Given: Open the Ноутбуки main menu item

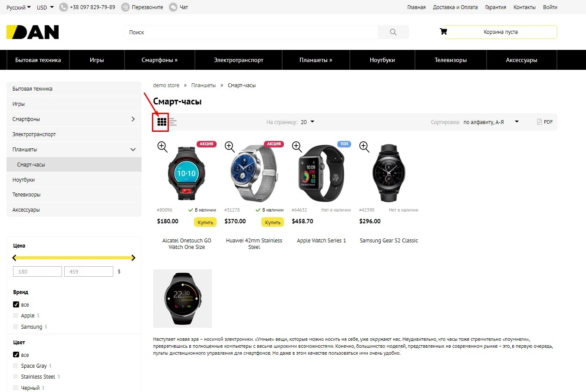Looking at the screenshot, I should pos(382,60).
